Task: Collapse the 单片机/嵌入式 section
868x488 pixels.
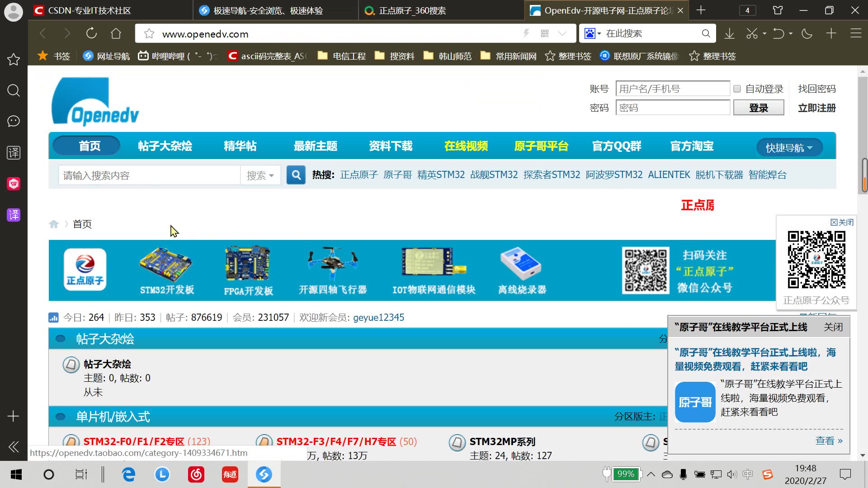Action: pos(60,417)
